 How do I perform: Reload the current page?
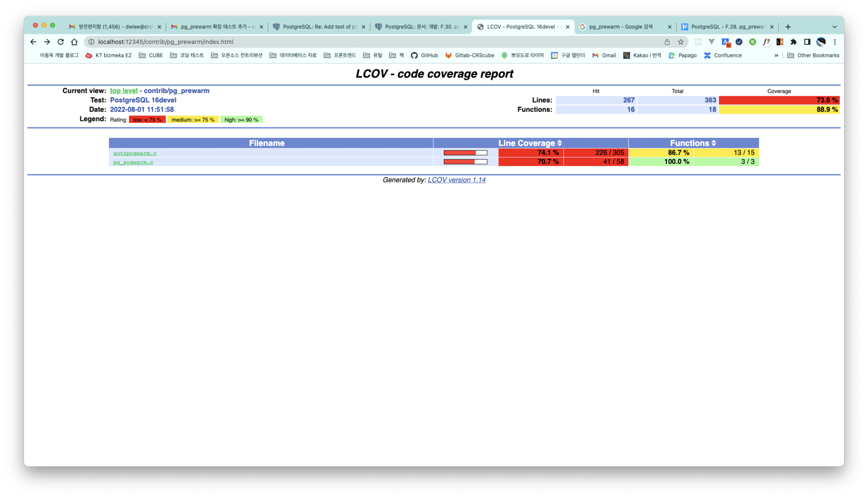coord(61,42)
